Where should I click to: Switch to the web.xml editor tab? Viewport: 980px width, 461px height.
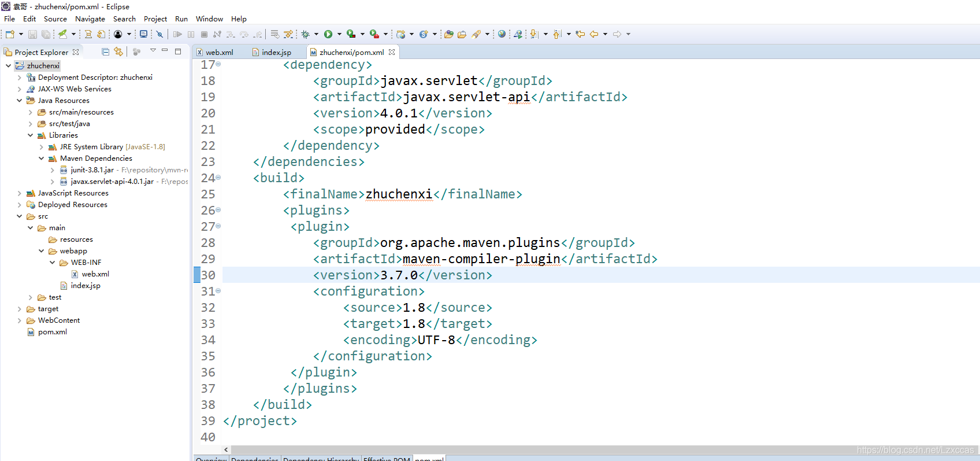click(x=214, y=52)
